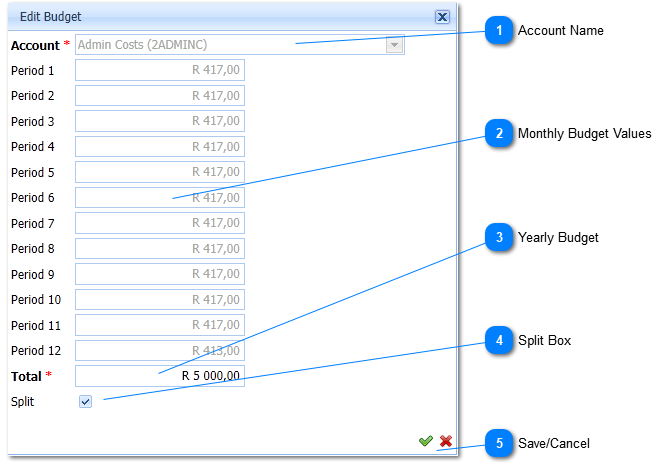The height and width of the screenshot is (468, 668).
Task: Select the Period 12 amount field
Action: coord(160,350)
